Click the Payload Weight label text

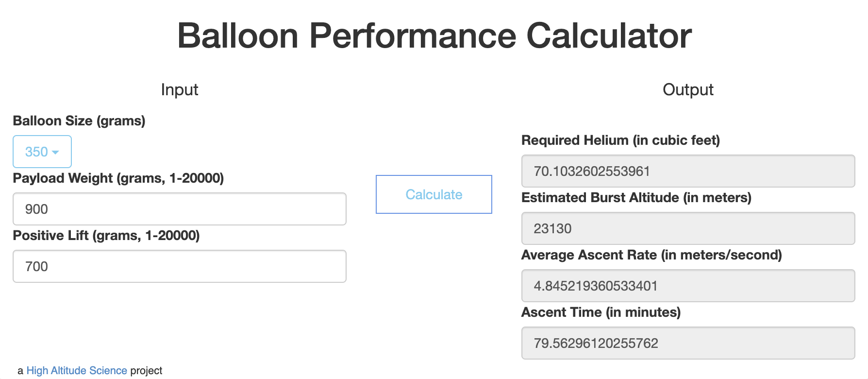coord(118,178)
